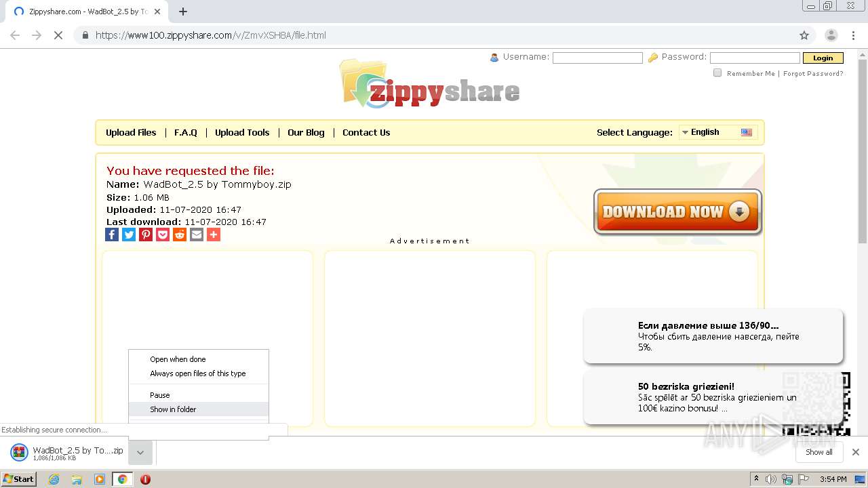Click the taskbar clock 3:54 PM

coord(833,479)
